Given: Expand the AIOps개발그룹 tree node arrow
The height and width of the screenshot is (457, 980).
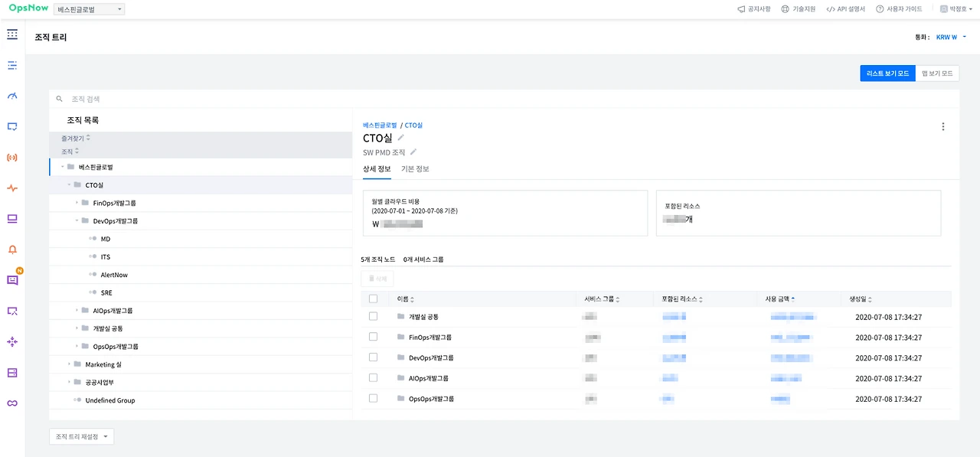Looking at the screenshot, I should coord(77,311).
